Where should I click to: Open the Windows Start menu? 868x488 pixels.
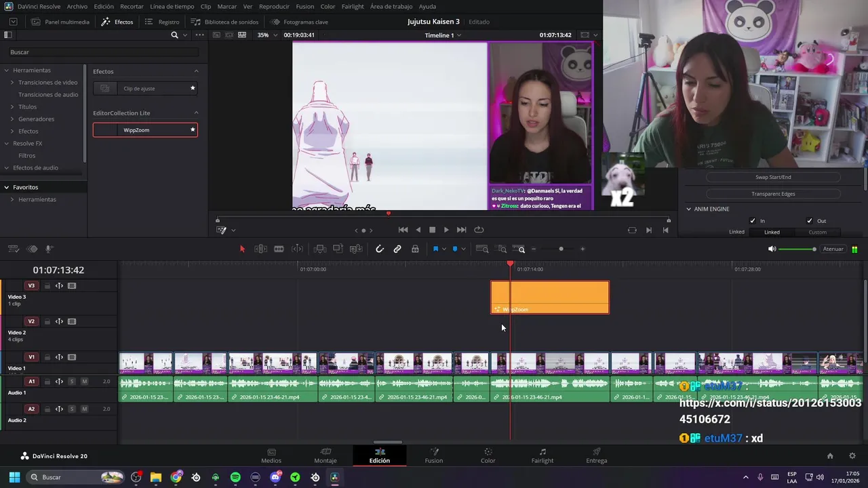point(14,477)
